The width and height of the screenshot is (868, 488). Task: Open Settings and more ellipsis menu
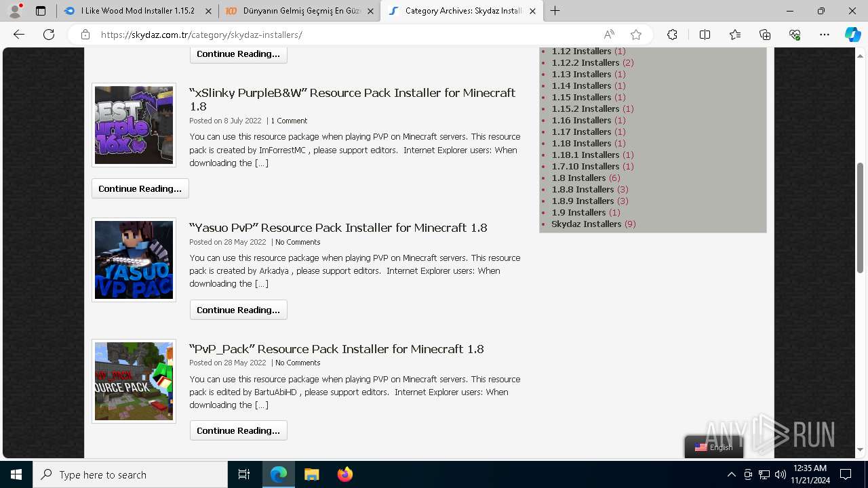coord(825,35)
